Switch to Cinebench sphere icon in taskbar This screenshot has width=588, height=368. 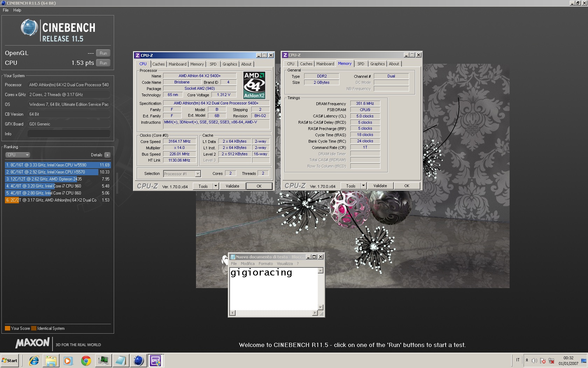(138, 361)
